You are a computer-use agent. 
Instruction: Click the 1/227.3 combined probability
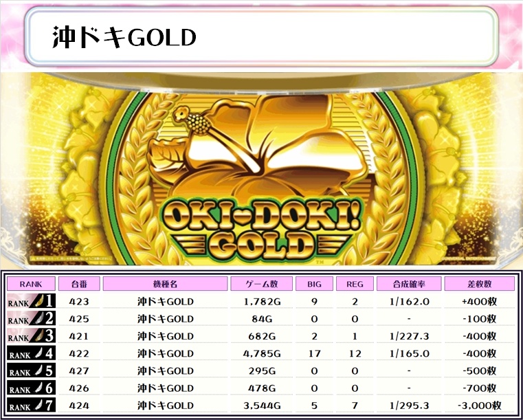click(x=409, y=336)
